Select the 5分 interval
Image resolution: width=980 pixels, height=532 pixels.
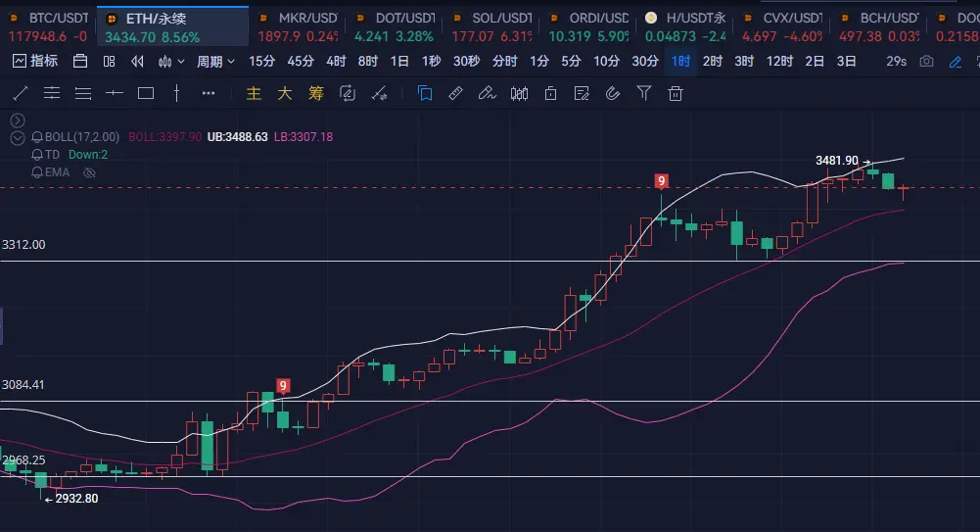tap(571, 62)
